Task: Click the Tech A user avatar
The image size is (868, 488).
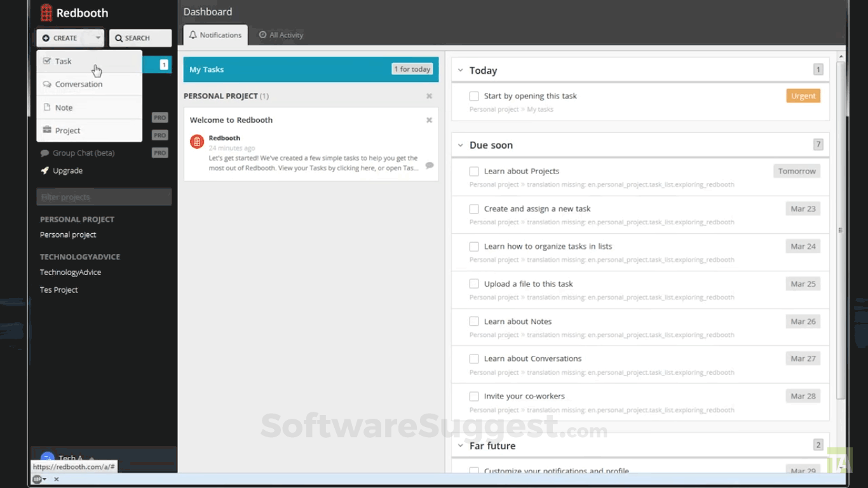Action: (x=47, y=457)
